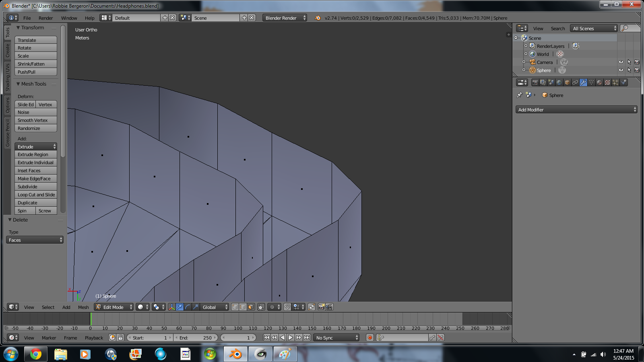Open the Mesh Data properties tab (triangle icon)
The width and height of the screenshot is (644, 362).
[591, 82]
